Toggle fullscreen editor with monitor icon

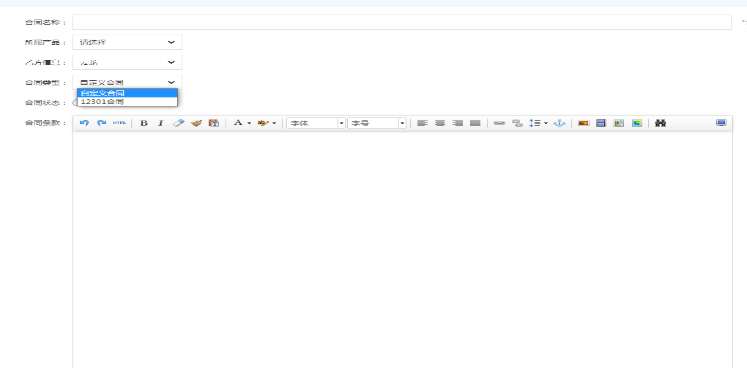click(721, 123)
